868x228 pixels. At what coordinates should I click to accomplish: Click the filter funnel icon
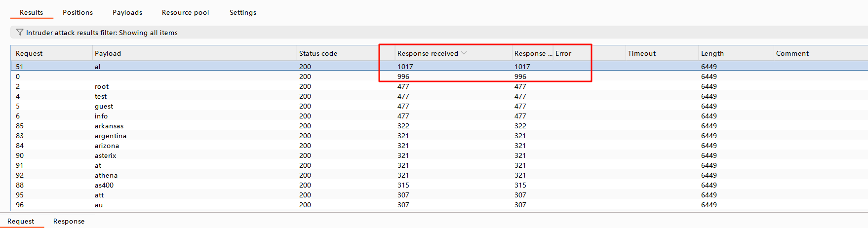(20, 33)
